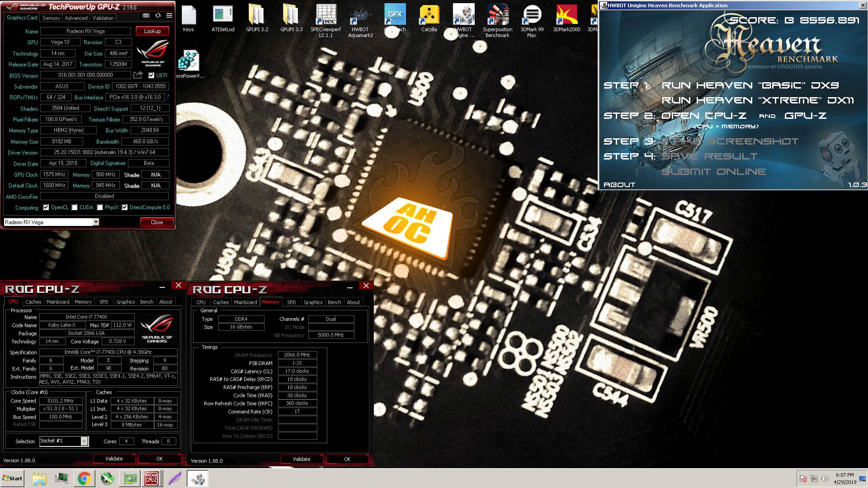Click the CPU-Z Core Speed value 5101.2 MHz
Image resolution: width=868 pixels, height=488 pixels.
point(61,401)
